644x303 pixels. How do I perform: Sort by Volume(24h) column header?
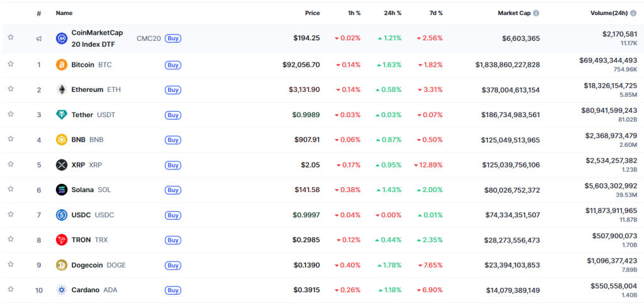tap(609, 13)
